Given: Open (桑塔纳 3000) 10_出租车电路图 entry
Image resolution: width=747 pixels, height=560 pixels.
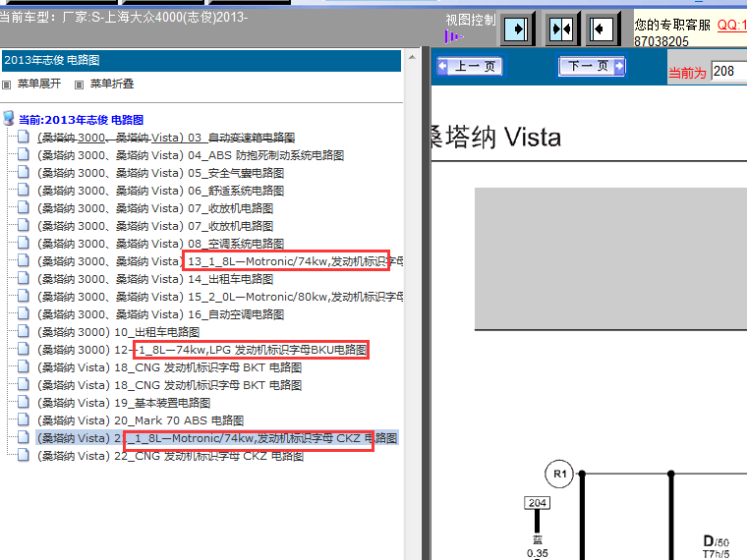Looking at the screenshot, I should point(118,332).
